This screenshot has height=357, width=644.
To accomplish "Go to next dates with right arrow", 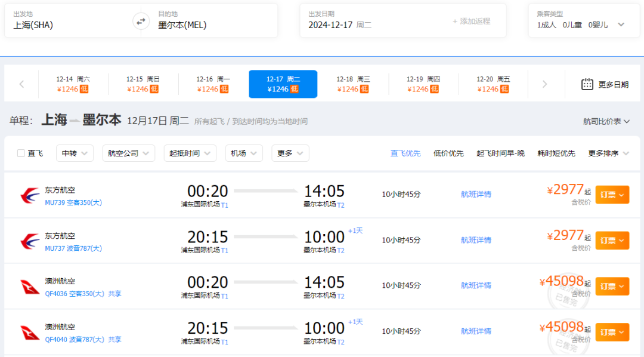I will pos(544,84).
